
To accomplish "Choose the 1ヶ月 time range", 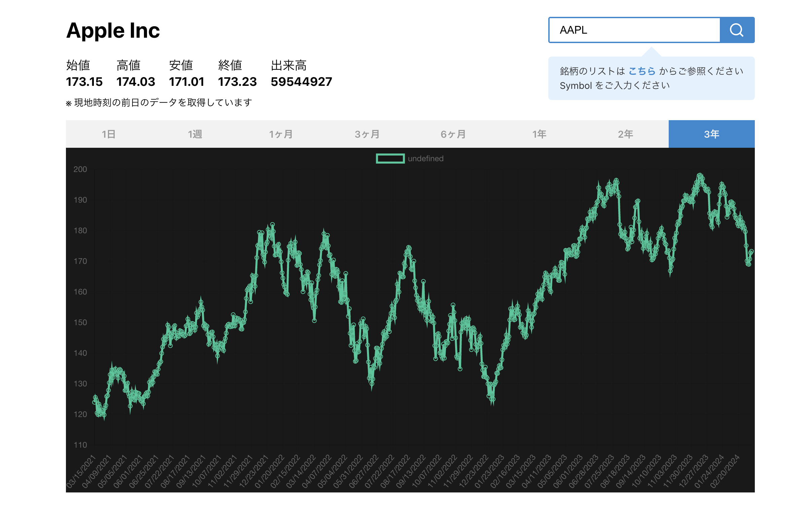I will pyautogui.click(x=281, y=134).
